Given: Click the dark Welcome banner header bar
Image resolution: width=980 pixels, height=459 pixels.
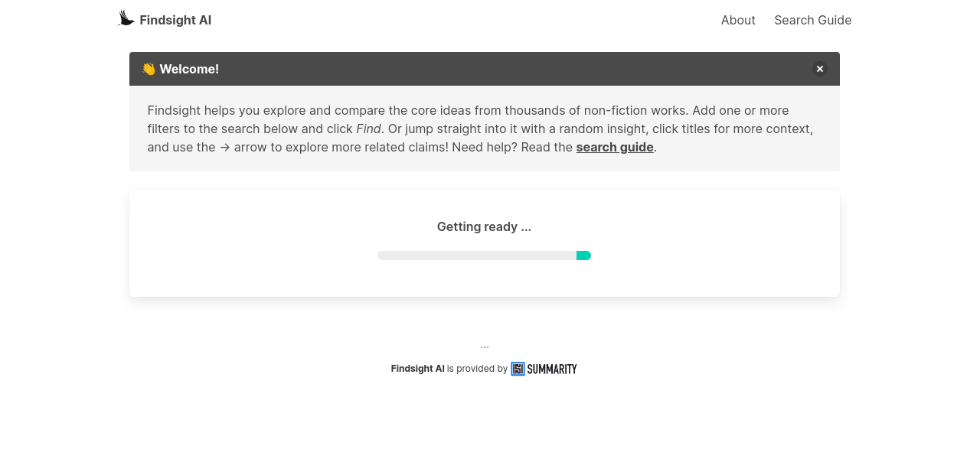Looking at the screenshot, I should 498,69.
